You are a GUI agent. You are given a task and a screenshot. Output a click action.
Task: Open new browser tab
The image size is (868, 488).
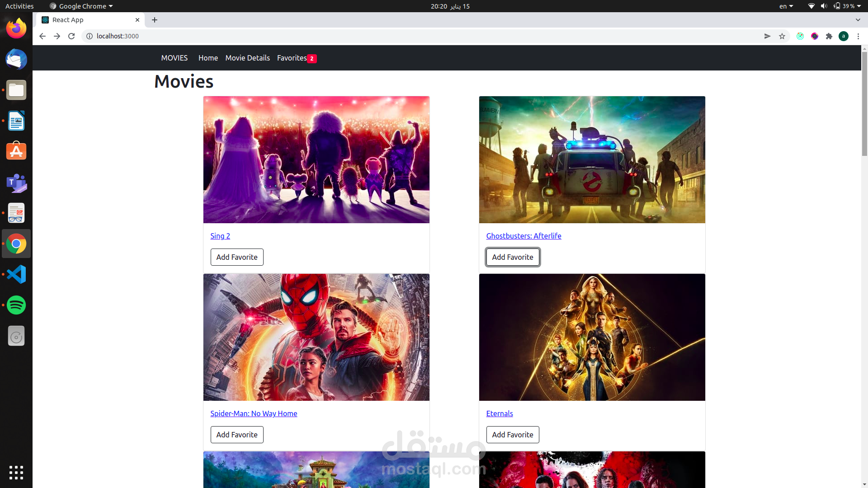point(155,20)
